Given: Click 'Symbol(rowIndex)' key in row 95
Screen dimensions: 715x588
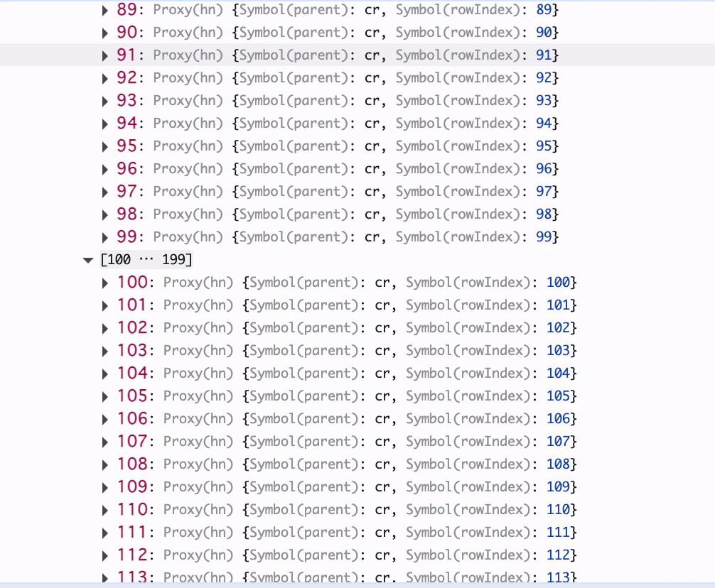Looking at the screenshot, I should pos(458,147).
